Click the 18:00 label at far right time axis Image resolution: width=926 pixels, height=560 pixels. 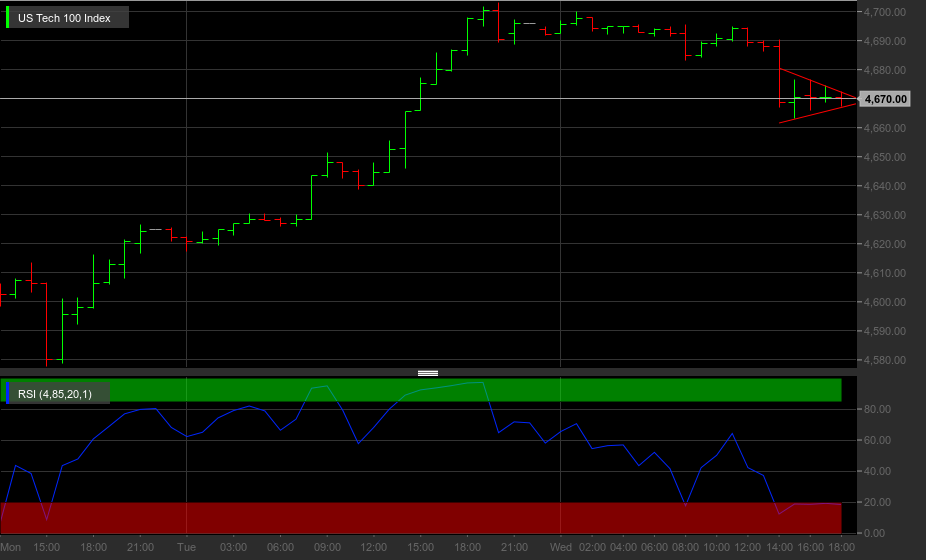pyautogui.click(x=841, y=548)
